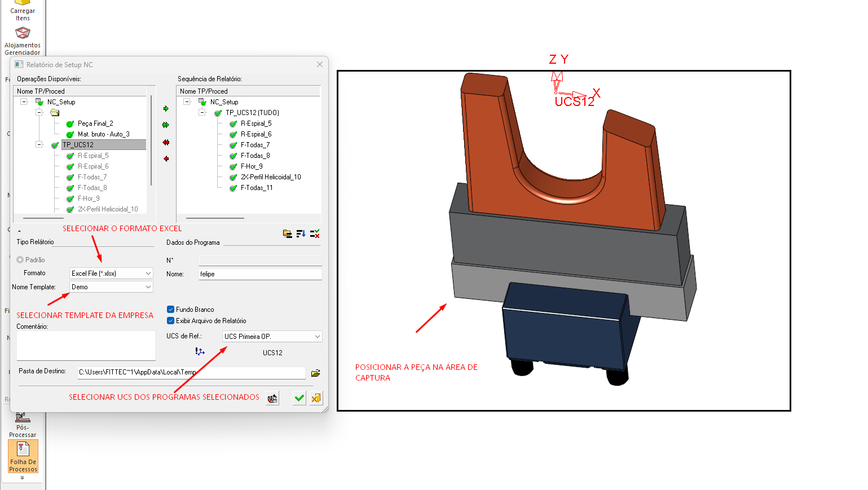Click horizontal scrollbar of report sequence list

(215, 218)
